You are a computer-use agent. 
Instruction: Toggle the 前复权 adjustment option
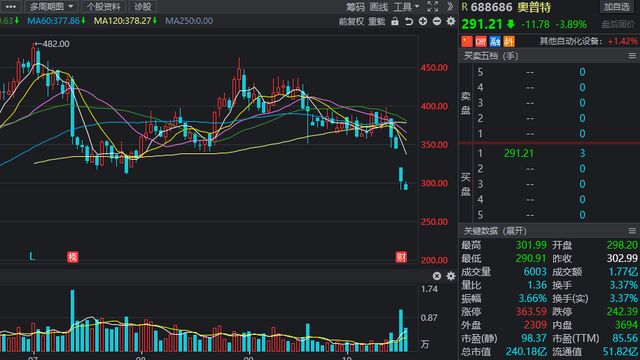coord(351,21)
